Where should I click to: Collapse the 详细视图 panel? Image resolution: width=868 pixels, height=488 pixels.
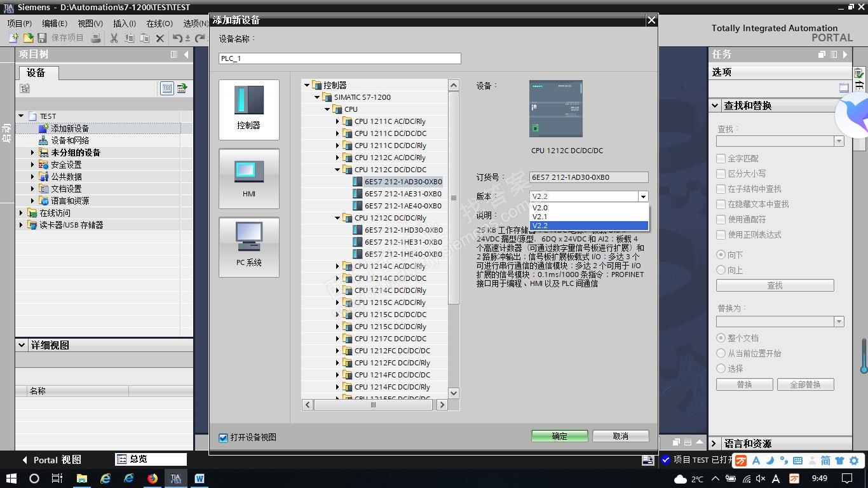[x=21, y=345]
